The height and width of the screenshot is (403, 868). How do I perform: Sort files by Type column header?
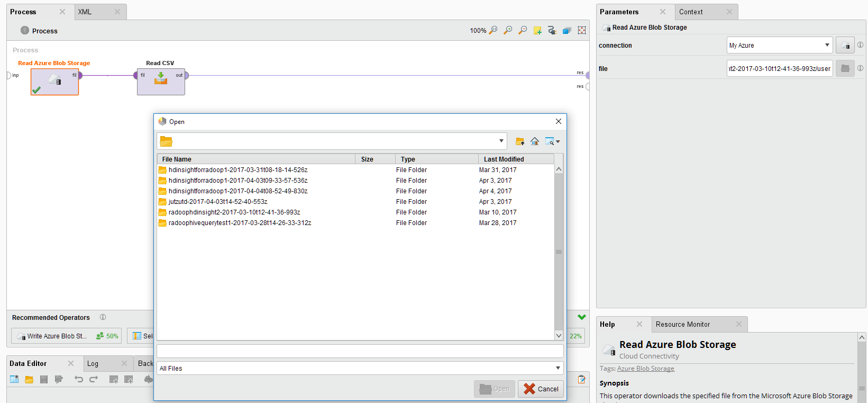click(437, 159)
